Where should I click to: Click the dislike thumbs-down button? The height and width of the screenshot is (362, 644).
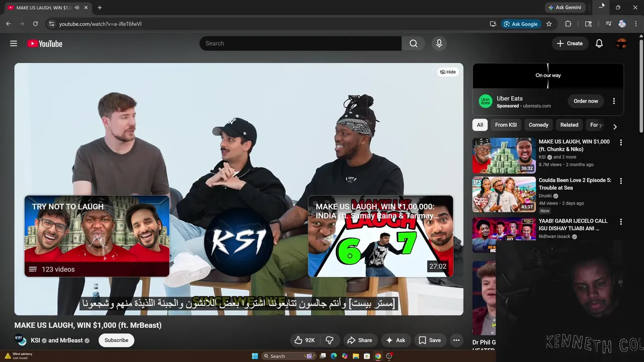point(330,340)
